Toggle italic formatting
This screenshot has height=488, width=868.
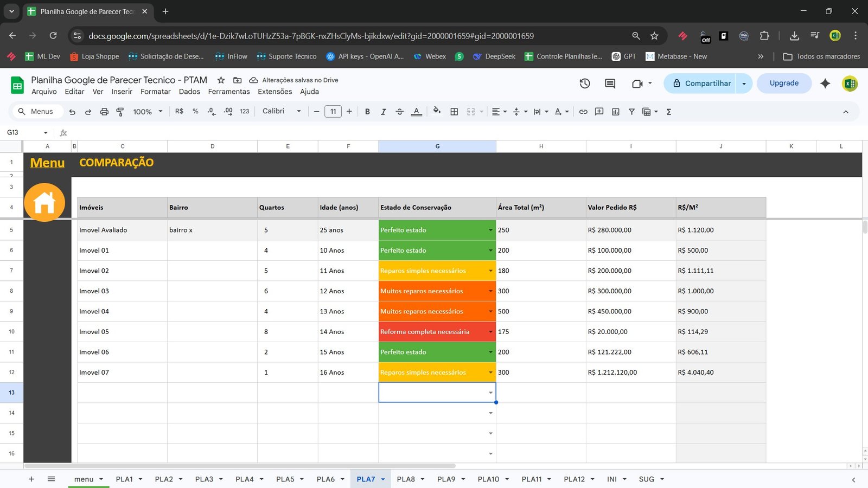click(384, 112)
